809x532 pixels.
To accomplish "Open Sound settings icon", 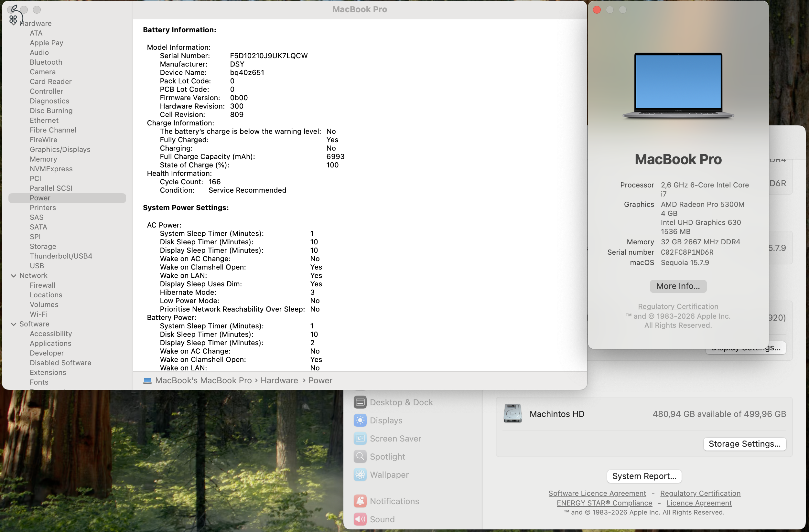I will (360, 519).
